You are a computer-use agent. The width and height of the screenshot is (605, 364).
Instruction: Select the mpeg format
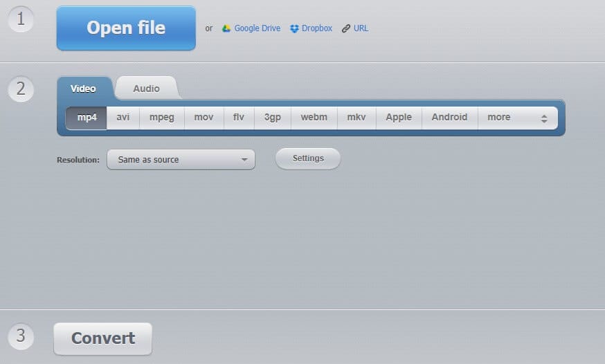pos(162,118)
